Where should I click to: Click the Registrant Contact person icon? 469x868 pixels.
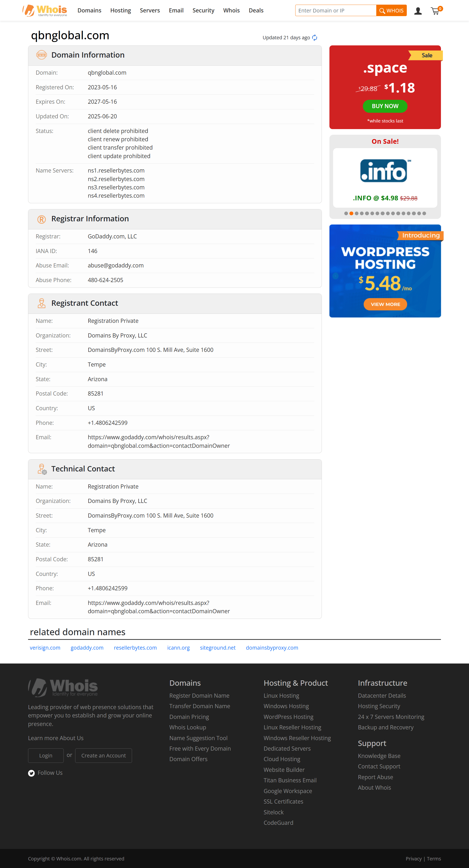41,303
